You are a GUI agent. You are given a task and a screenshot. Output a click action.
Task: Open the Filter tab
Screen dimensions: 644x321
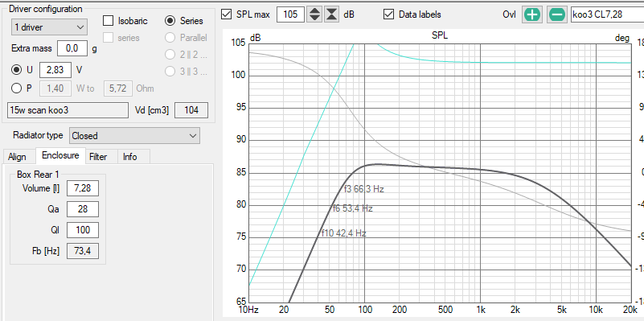[x=98, y=157]
